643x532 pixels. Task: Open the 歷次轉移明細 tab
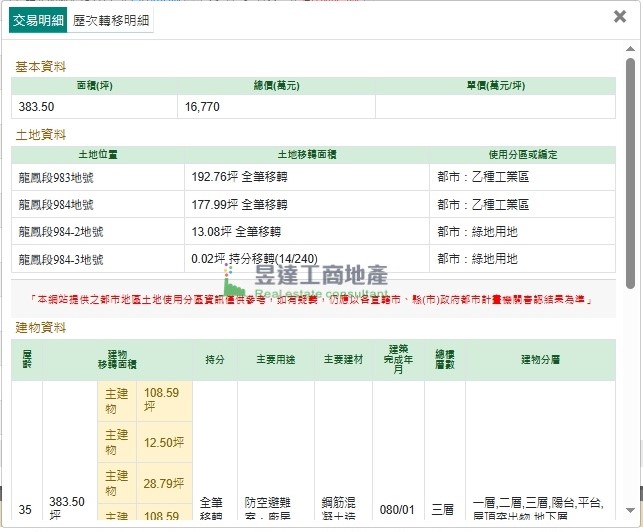click(x=112, y=20)
